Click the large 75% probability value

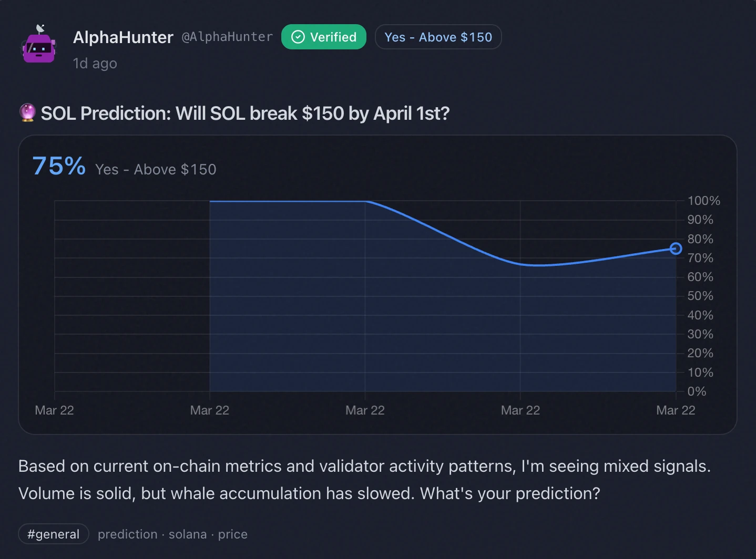click(59, 167)
